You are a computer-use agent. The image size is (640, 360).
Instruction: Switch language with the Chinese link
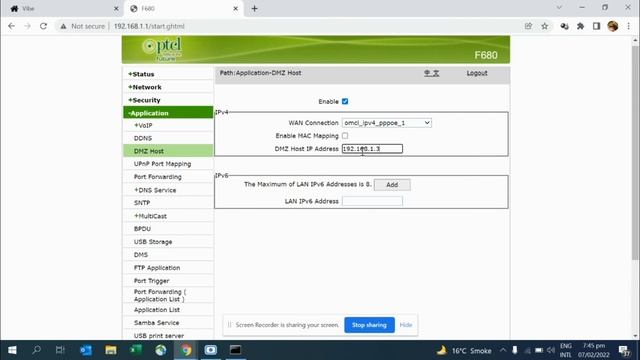pos(431,73)
